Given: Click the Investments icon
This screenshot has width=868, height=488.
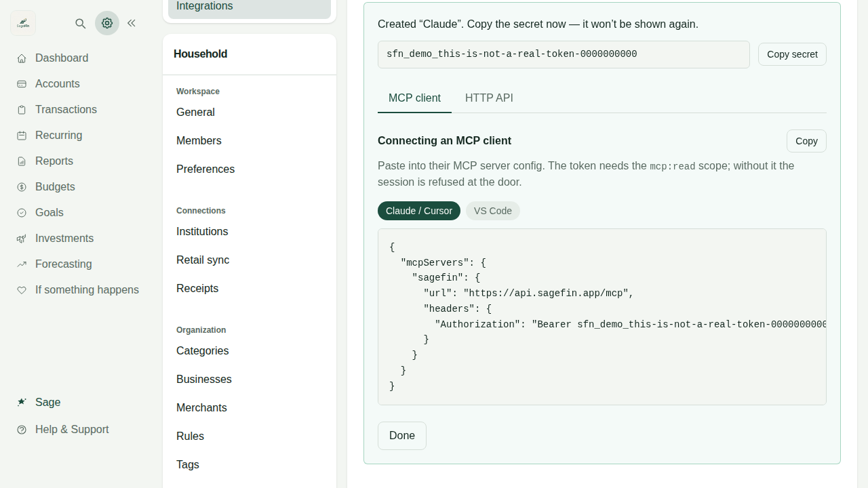Looking at the screenshot, I should [22, 239].
